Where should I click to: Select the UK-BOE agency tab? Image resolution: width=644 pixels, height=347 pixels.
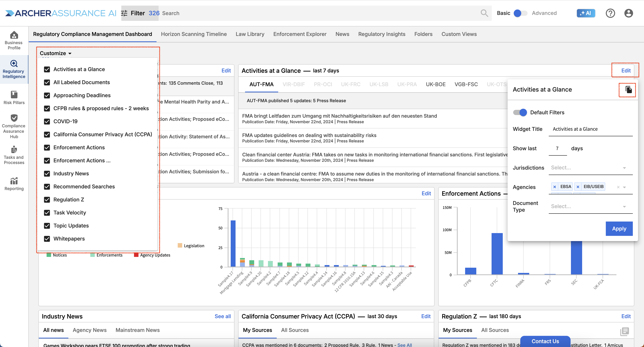point(435,85)
